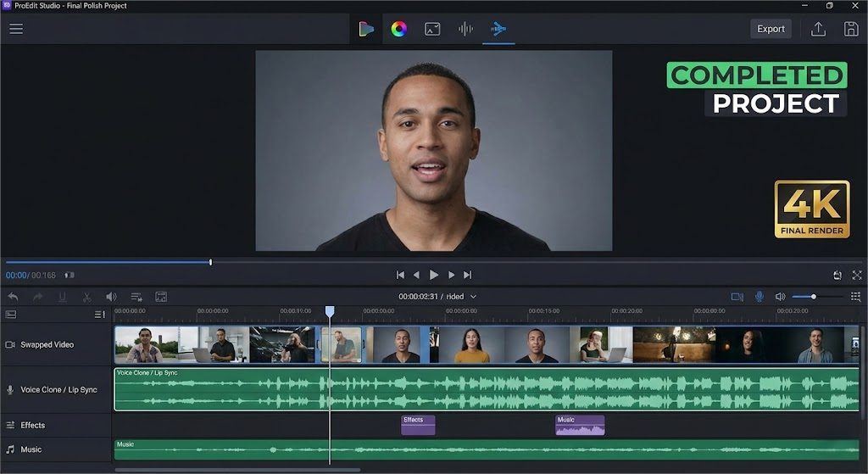This screenshot has width=868, height=474.
Task: Save the project with floppy disk icon
Action: tap(851, 29)
